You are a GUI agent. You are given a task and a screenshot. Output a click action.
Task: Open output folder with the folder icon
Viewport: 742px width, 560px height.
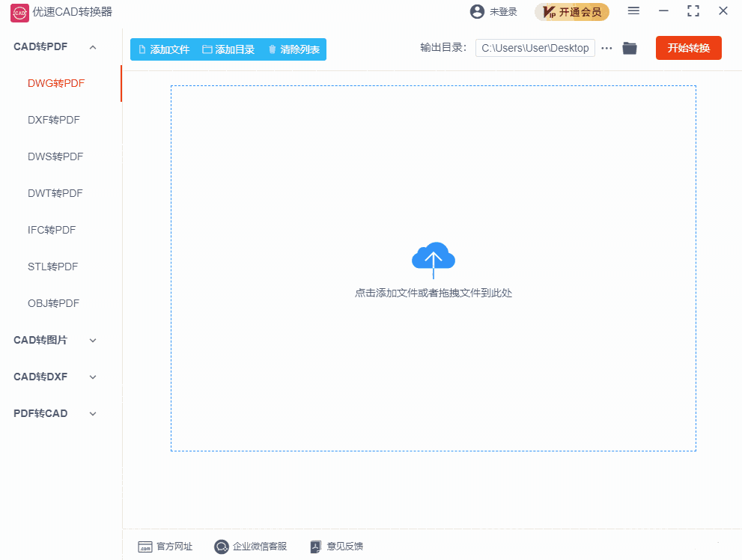(x=630, y=48)
